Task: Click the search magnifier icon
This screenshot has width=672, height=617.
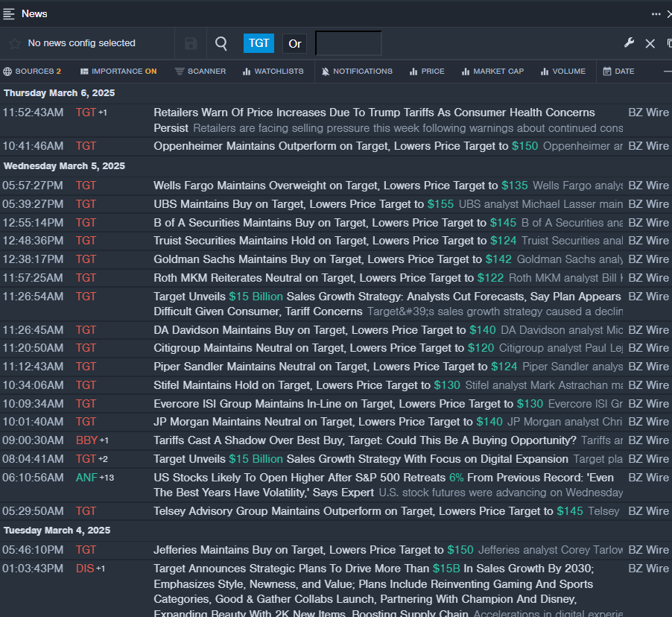Action: (x=221, y=43)
